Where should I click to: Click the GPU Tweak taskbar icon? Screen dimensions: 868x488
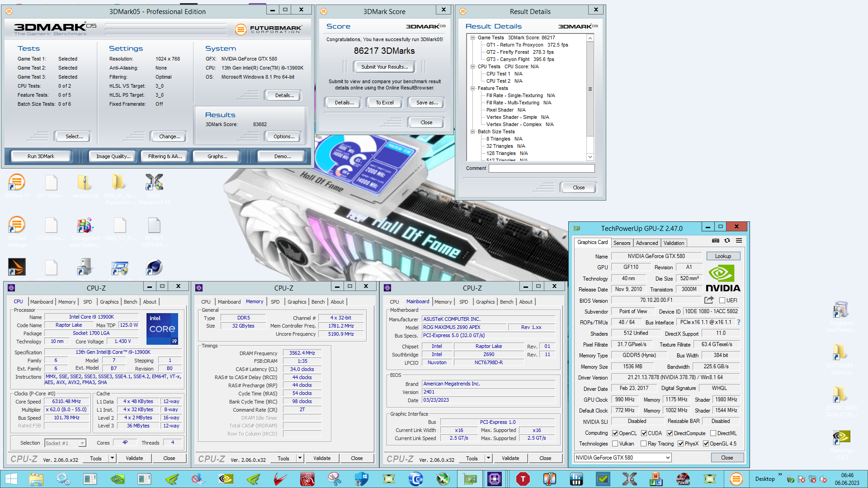pyautogui.click(x=683, y=479)
